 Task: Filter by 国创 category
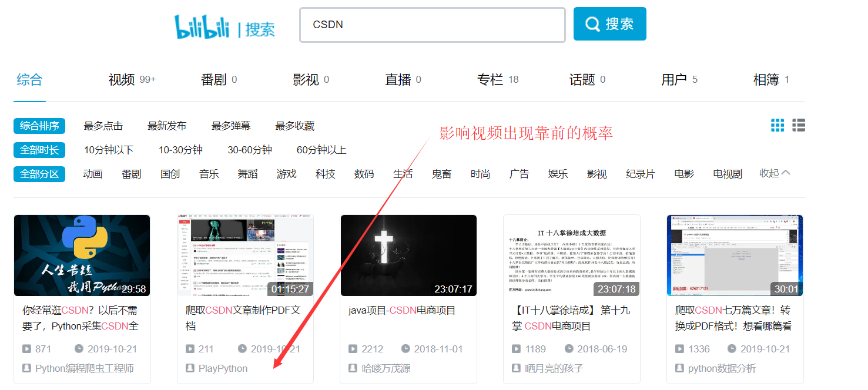pos(170,174)
